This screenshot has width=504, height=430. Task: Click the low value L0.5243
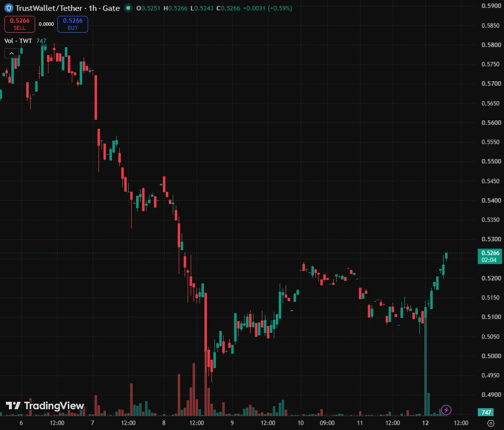(x=202, y=8)
